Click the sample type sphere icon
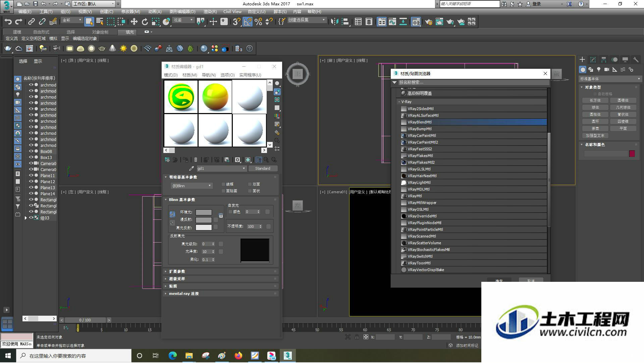This screenshot has height=363, width=644. pyautogui.click(x=277, y=83)
